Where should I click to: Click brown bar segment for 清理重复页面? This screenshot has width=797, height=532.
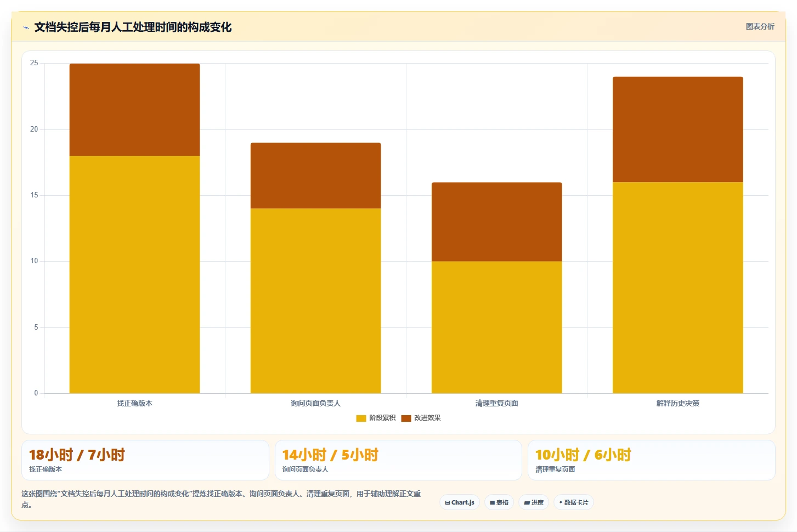[496, 222]
